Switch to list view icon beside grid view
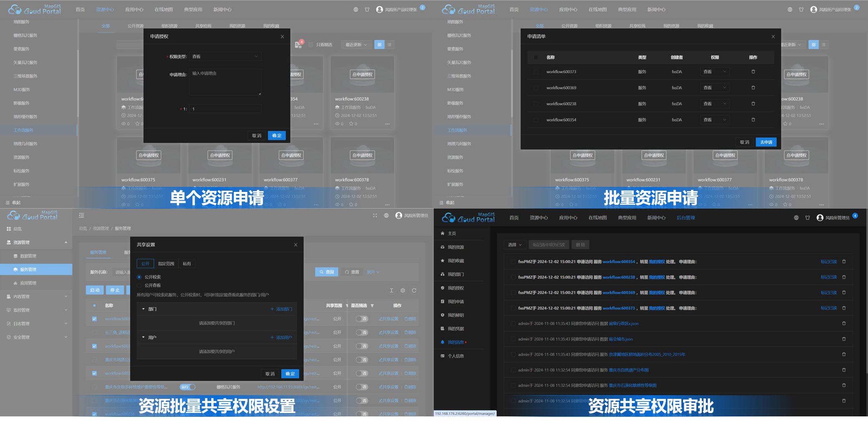This screenshot has width=868, height=436. [x=390, y=44]
